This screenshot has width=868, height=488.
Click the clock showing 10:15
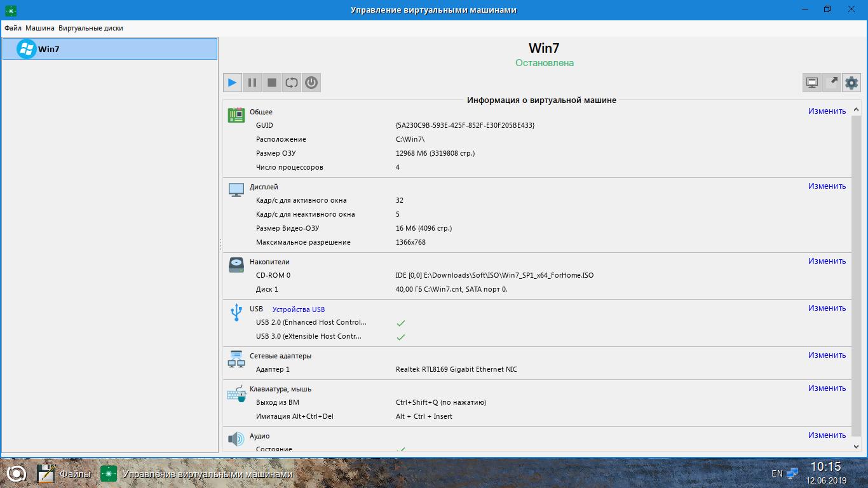(x=825, y=467)
